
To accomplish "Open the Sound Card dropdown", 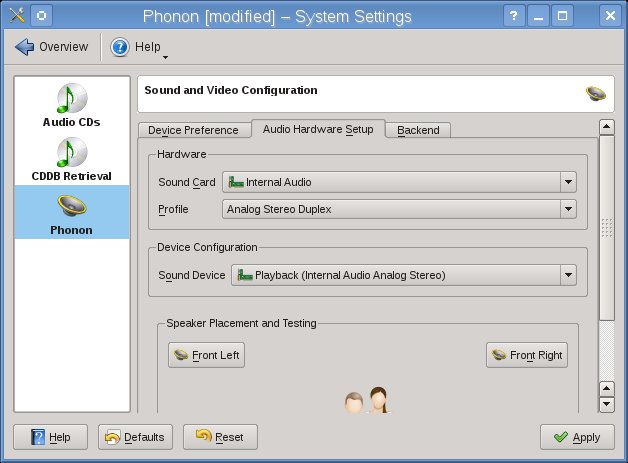I will (x=399, y=182).
